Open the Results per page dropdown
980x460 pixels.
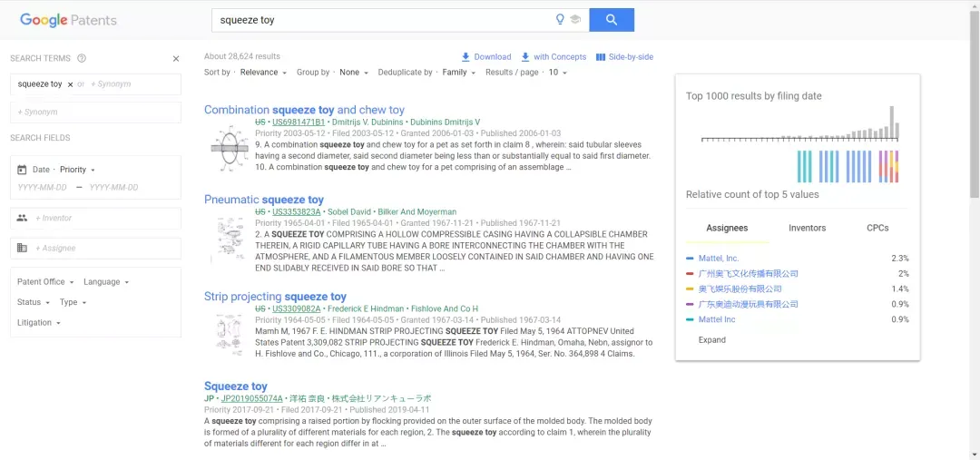click(x=558, y=73)
